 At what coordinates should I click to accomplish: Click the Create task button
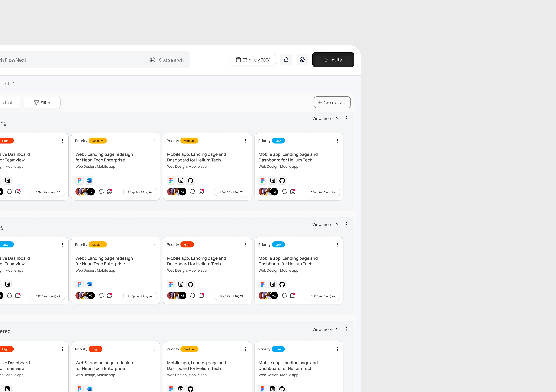pos(332,102)
